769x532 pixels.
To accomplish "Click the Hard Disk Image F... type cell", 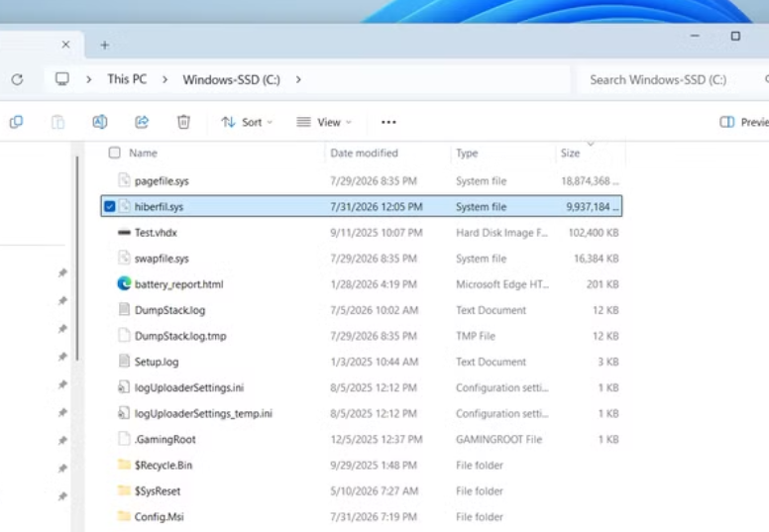I will click(501, 233).
